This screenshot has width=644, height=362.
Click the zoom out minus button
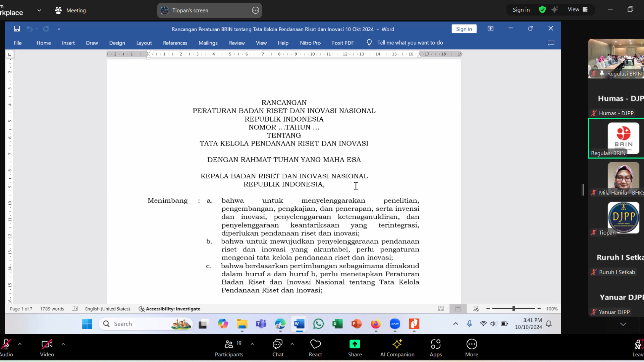point(488,309)
